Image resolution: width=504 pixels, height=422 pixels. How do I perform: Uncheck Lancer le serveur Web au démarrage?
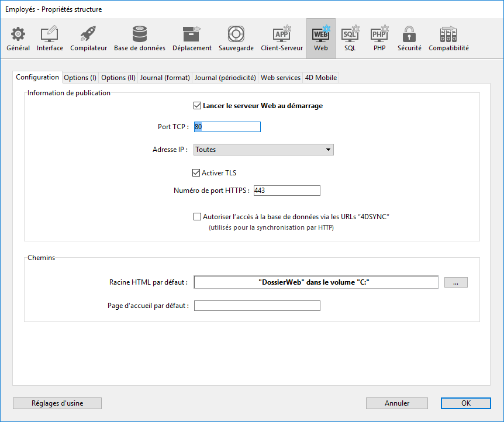(197, 106)
